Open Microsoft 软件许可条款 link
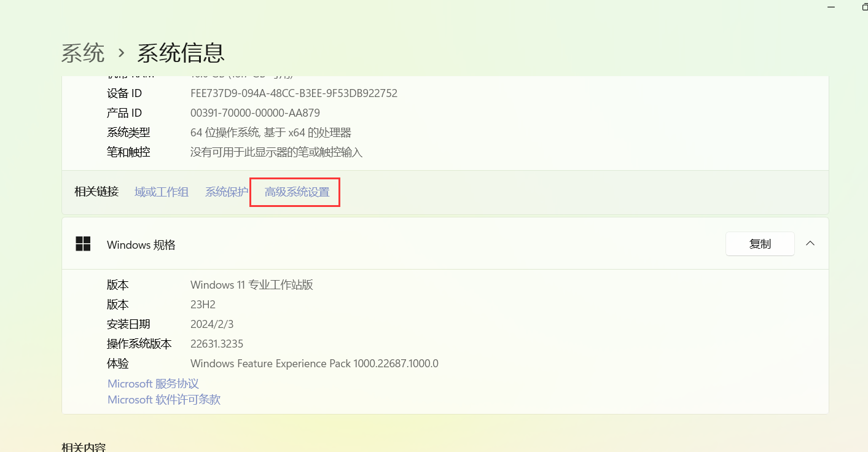Image resolution: width=868 pixels, height=452 pixels. coord(164,400)
